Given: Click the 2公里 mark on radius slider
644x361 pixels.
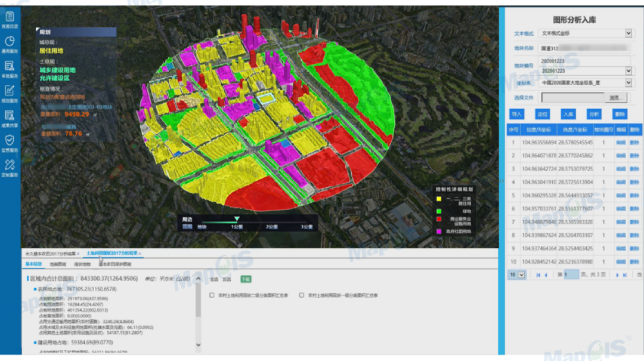Looking at the screenshot, I should point(273,227).
